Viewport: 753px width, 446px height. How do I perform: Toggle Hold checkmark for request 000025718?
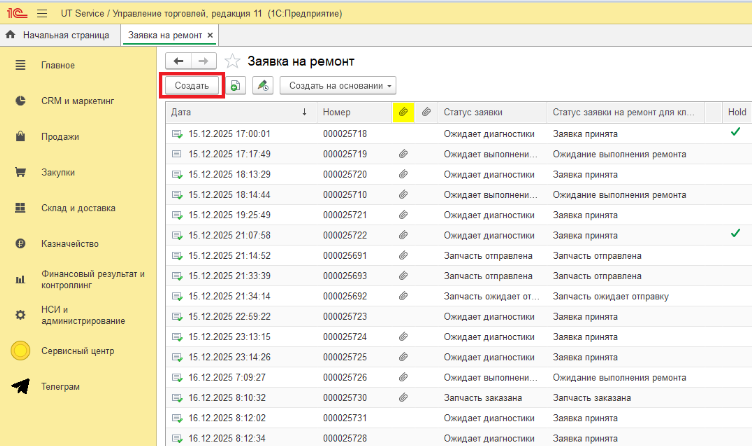(735, 133)
